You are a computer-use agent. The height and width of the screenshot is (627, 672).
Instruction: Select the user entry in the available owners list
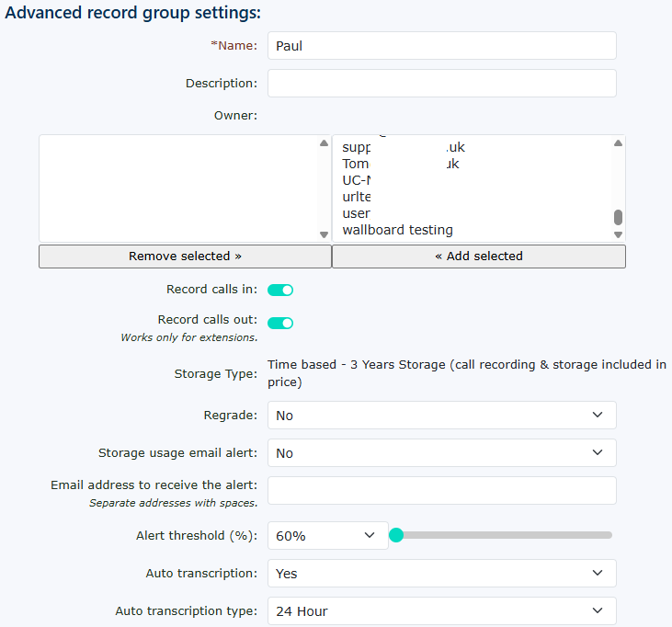(x=356, y=213)
